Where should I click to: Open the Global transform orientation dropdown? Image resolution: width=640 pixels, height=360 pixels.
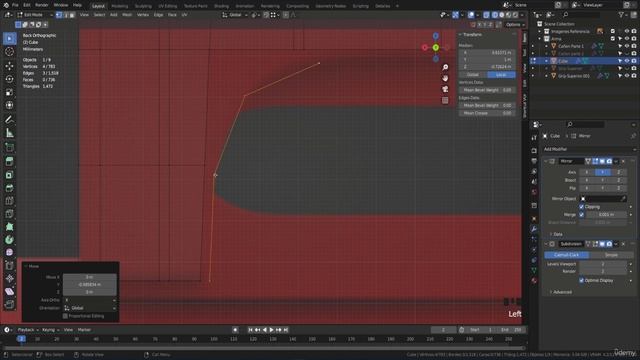(x=235, y=15)
